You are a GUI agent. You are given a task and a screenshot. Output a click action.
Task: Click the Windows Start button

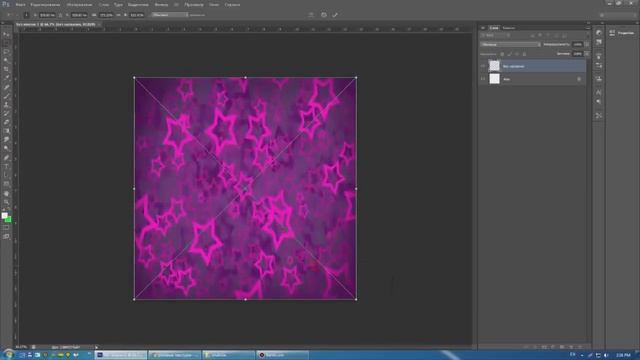[x=8, y=355]
